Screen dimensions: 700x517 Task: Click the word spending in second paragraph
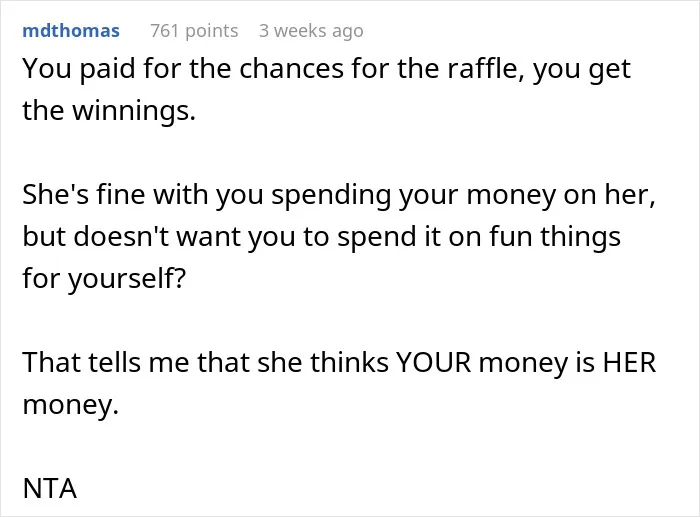(331, 195)
